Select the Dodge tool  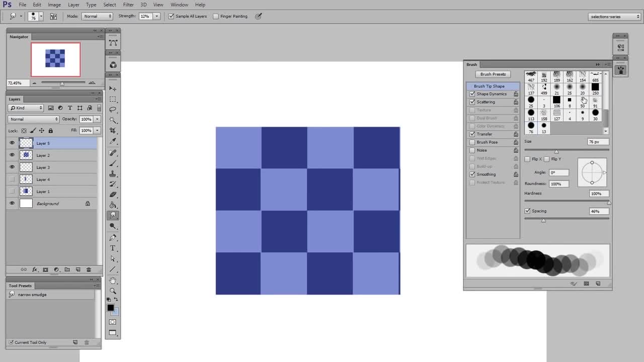tap(113, 226)
